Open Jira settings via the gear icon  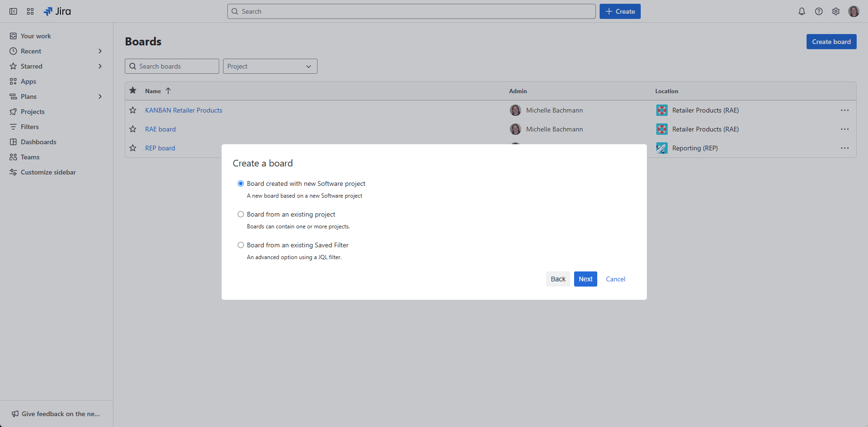tap(835, 11)
